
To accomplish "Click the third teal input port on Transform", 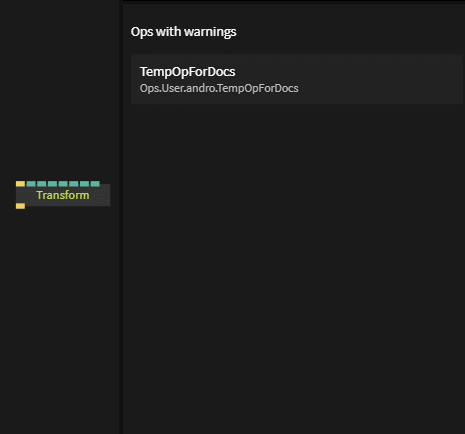I will (x=52, y=184).
